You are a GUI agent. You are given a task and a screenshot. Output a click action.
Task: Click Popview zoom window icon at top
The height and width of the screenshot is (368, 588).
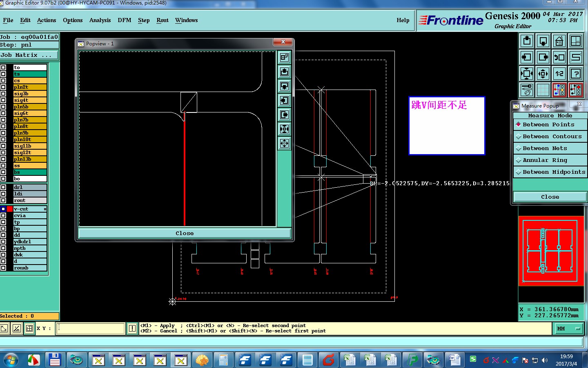[285, 57]
